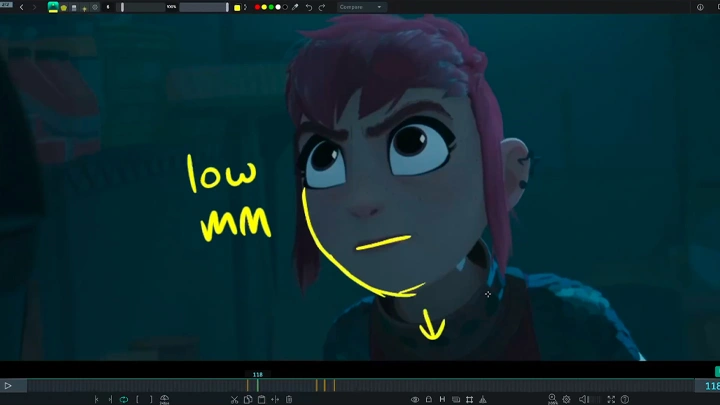Open the zoom magnifier control
The height and width of the screenshot is (405, 720).
click(x=551, y=398)
